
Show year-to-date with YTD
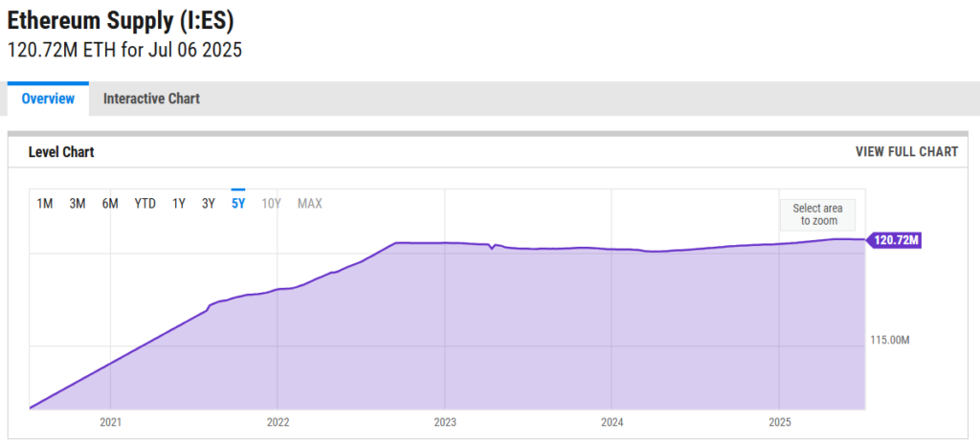tap(145, 203)
